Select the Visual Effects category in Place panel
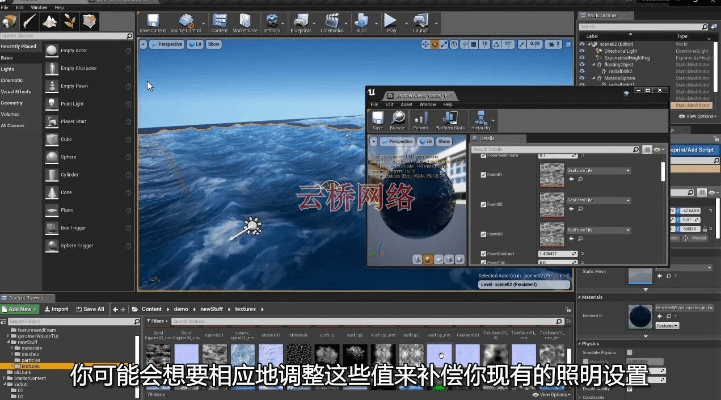Viewport: 721px width, 400px height. (16, 91)
